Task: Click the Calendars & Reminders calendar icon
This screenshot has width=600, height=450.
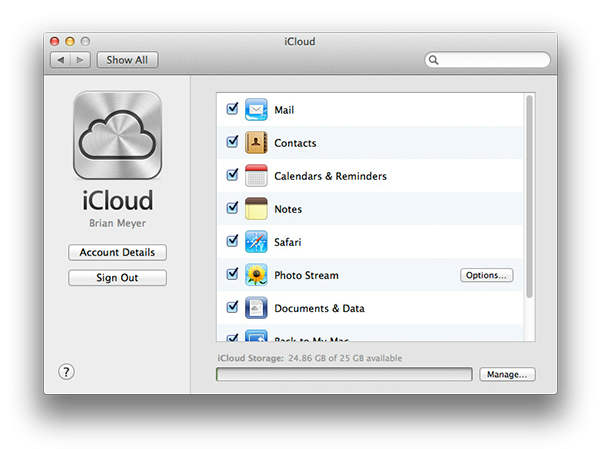Action: click(256, 176)
